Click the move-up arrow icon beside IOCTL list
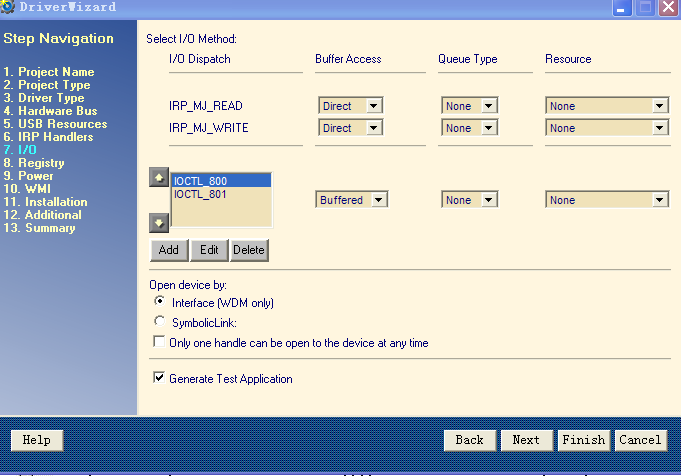681x476 pixels. [x=158, y=177]
